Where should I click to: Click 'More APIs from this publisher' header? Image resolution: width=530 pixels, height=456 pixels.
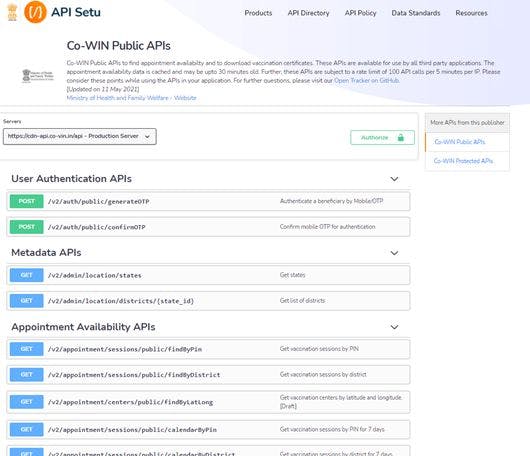tap(467, 122)
